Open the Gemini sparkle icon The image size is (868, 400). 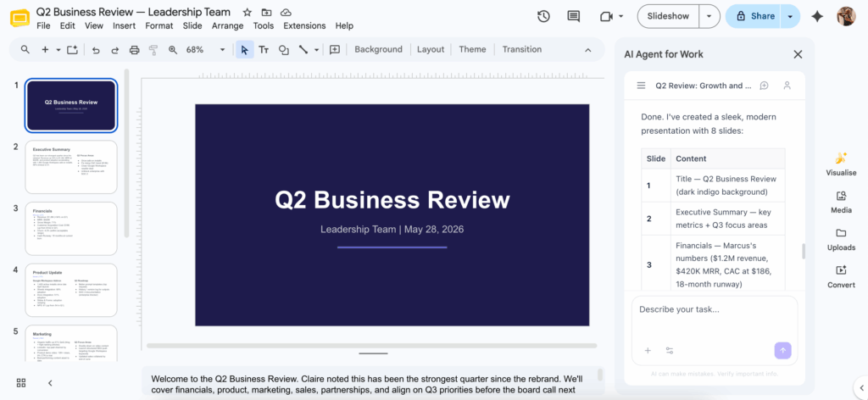[x=817, y=17]
